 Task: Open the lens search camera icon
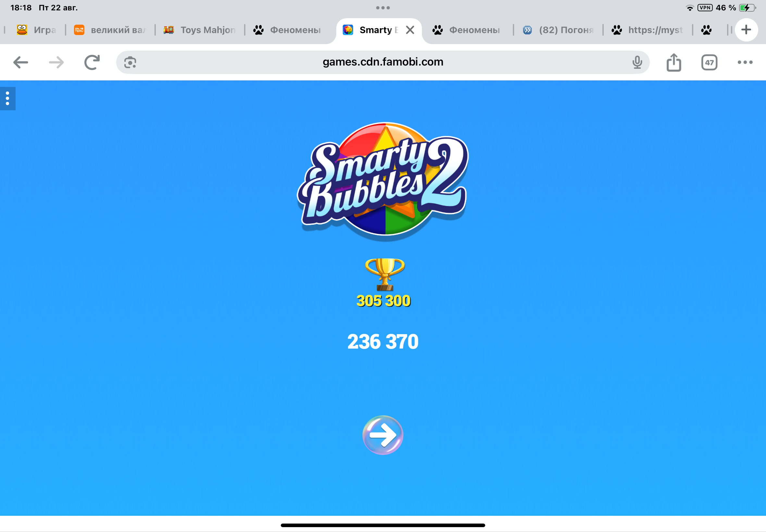click(x=130, y=62)
